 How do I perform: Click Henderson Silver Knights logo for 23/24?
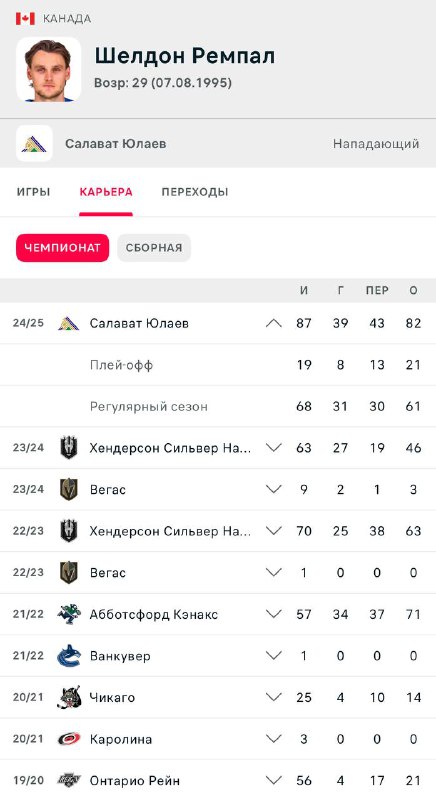[68, 447]
